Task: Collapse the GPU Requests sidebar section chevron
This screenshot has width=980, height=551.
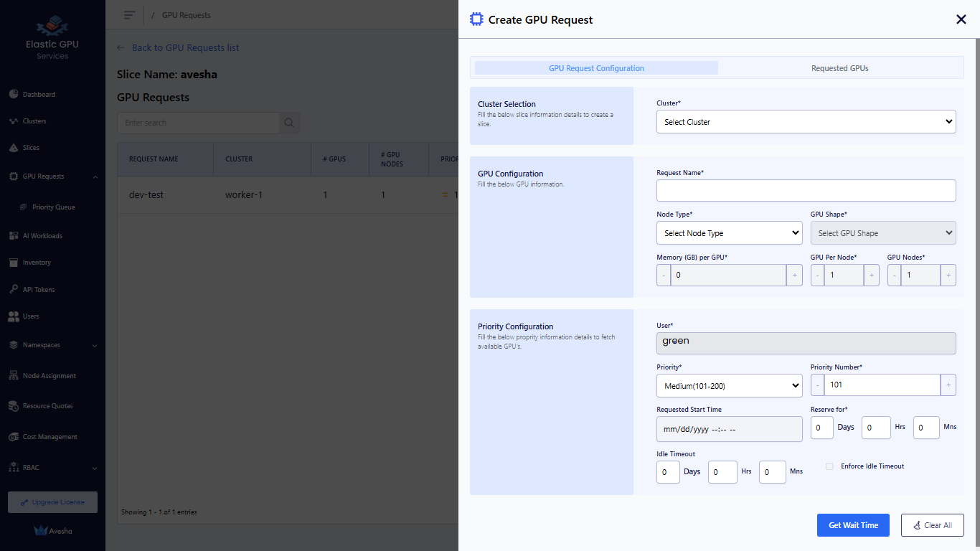Action: tap(95, 176)
